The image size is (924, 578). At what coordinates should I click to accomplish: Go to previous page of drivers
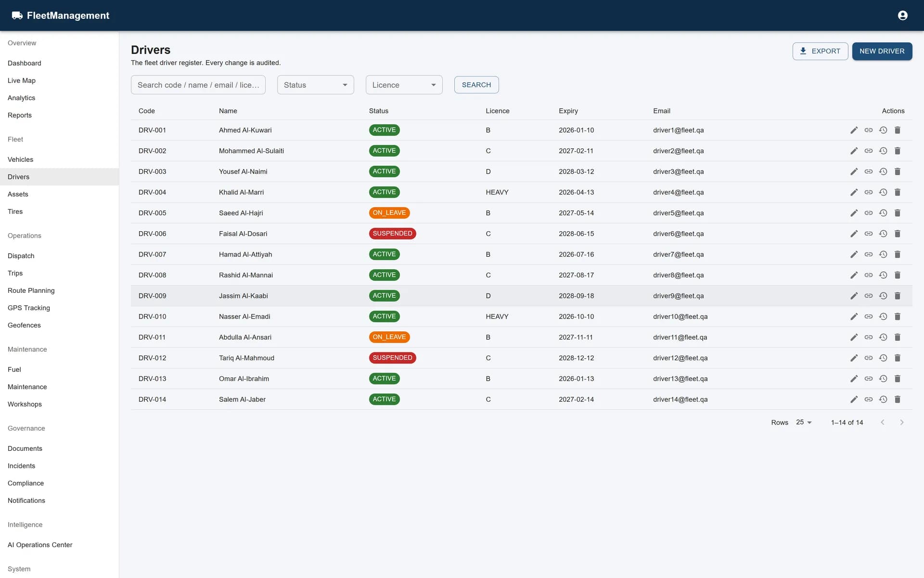click(x=883, y=422)
